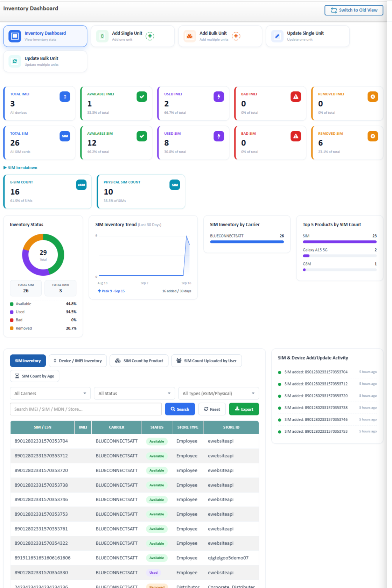Open the All Carriers dropdown
The height and width of the screenshot is (588, 392).
point(50,393)
